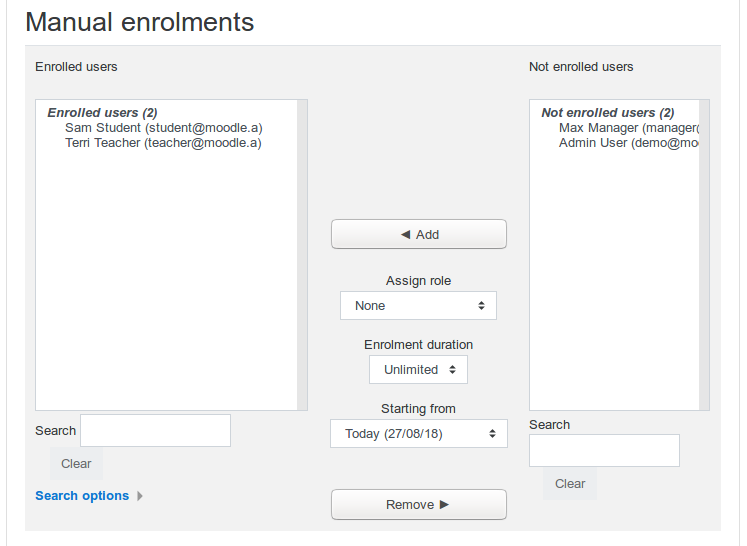Focus the enrolled users Search field
The width and height of the screenshot is (747, 546).
click(x=155, y=430)
